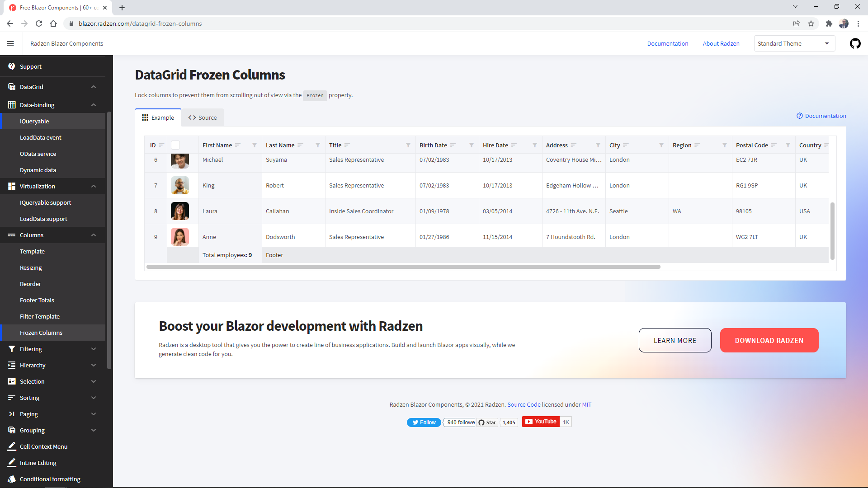Open the GitHub repository icon top-right
The width and height of the screenshot is (868, 488).
[855, 43]
